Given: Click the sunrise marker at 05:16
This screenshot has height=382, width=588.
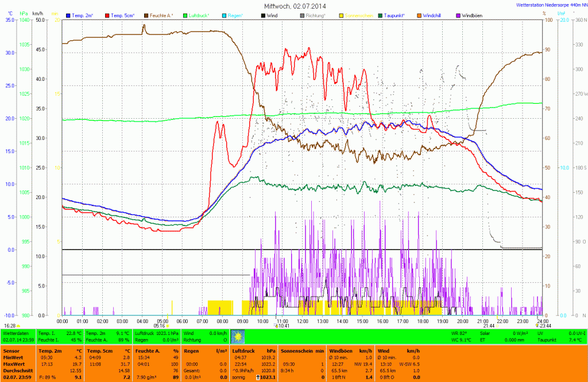Looking at the screenshot, I should pos(167,326).
